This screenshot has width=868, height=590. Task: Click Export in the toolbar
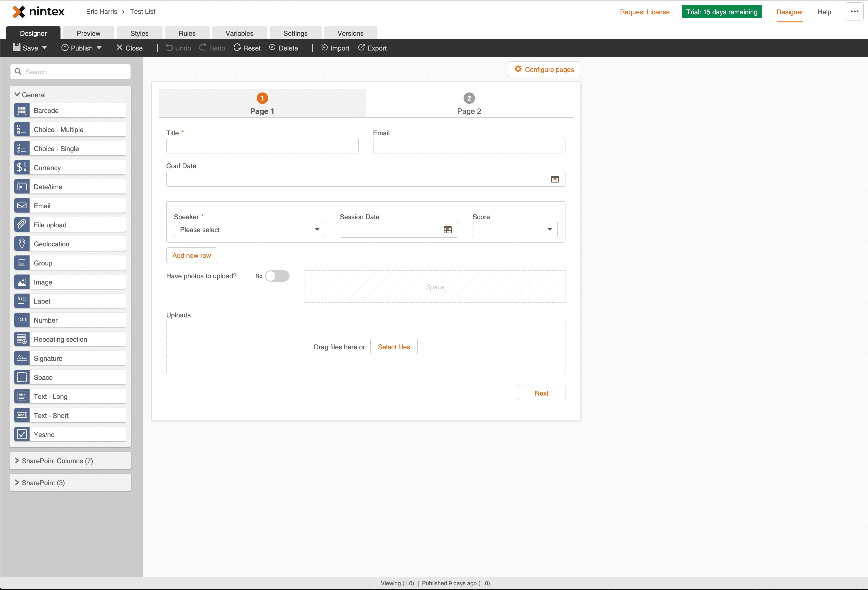coord(372,48)
